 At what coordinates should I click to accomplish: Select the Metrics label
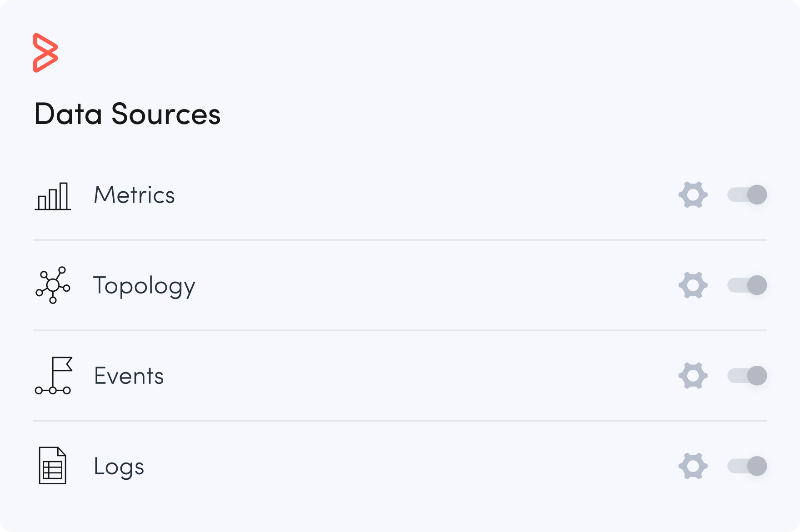tap(134, 195)
